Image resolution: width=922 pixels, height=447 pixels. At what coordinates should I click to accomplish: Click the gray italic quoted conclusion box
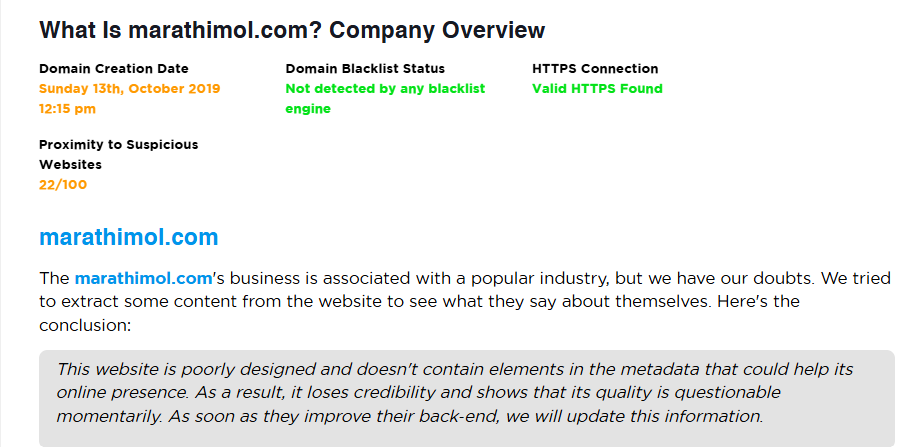467,398
